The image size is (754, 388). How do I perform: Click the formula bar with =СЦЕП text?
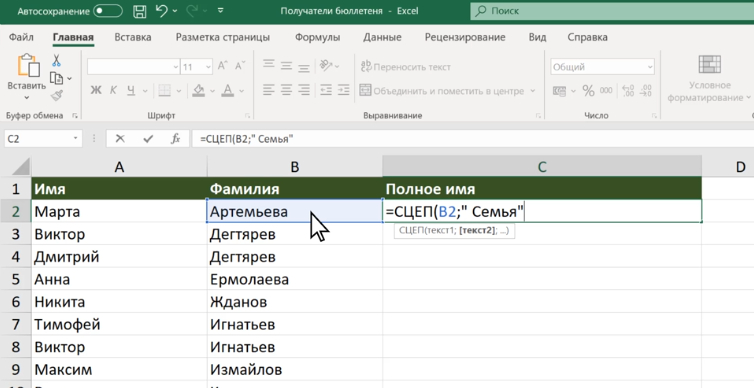click(473, 139)
